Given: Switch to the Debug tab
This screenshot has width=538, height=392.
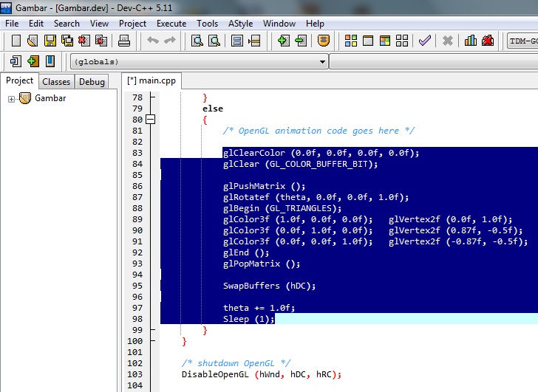Looking at the screenshot, I should [92, 81].
